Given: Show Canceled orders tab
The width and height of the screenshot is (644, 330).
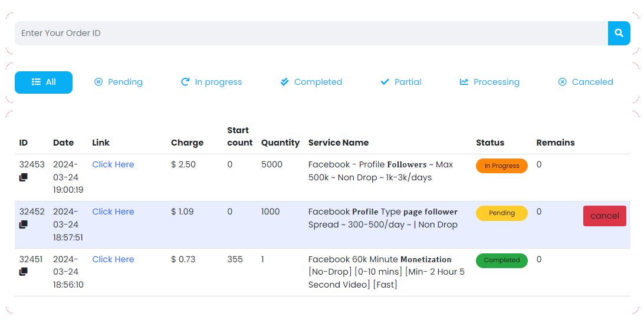Looking at the screenshot, I should pyautogui.click(x=586, y=82).
